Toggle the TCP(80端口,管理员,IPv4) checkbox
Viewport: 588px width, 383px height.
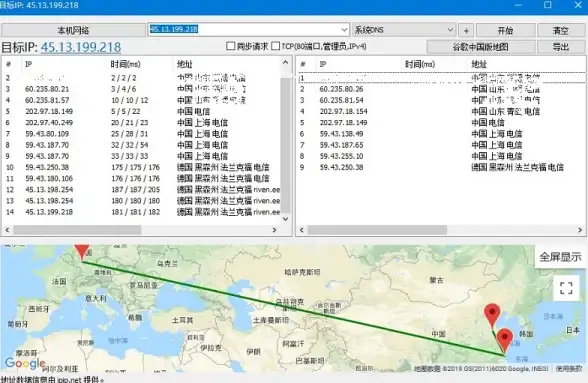pos(276,46)
